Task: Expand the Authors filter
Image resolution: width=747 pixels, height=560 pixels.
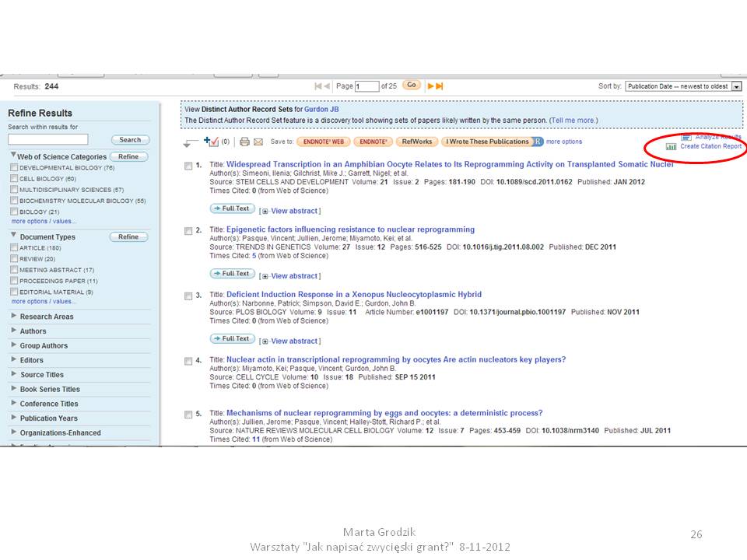Action: [14, 330]
